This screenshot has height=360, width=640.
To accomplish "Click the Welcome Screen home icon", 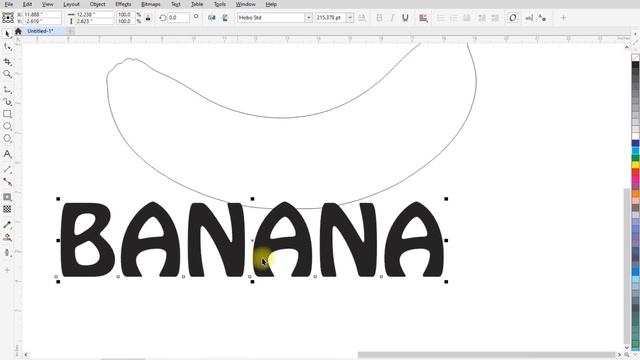I will click(18, 31).
